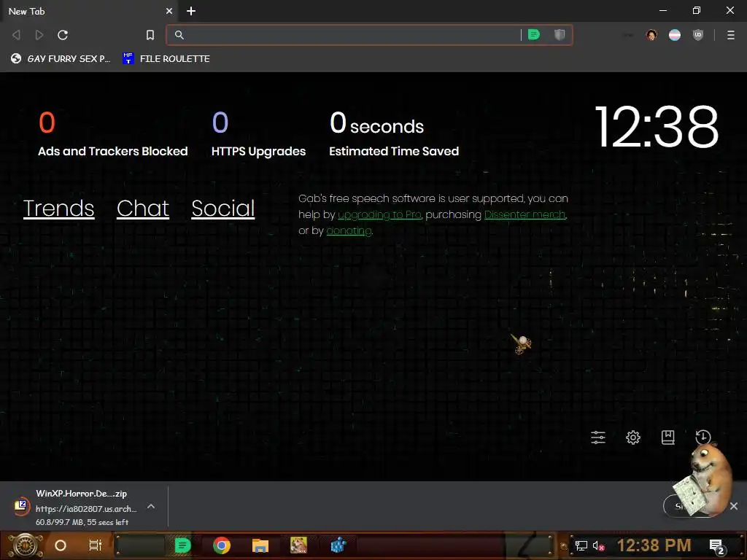
Task: Bookmark this page with bookmark icon
Action: 150,35
